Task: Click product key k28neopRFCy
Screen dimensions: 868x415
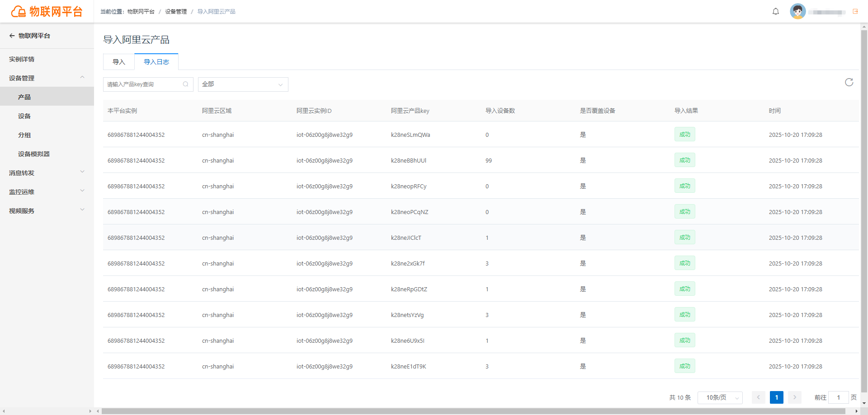Action: tap(409, 187)
